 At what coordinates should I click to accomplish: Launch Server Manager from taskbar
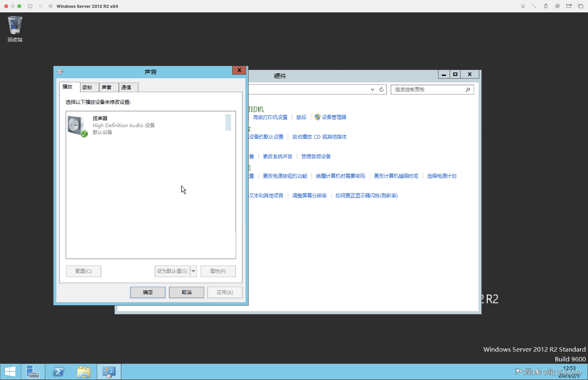[x=33, y=372]
